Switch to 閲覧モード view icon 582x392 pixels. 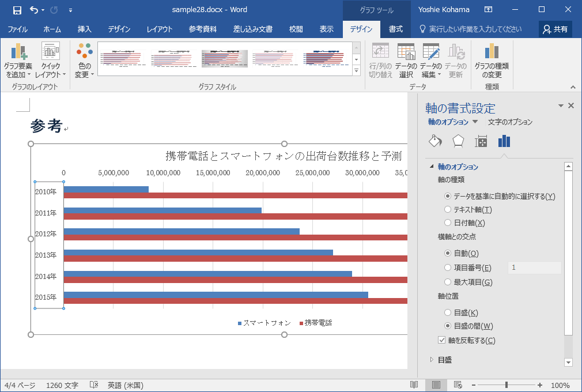click(x=414, y=385)
